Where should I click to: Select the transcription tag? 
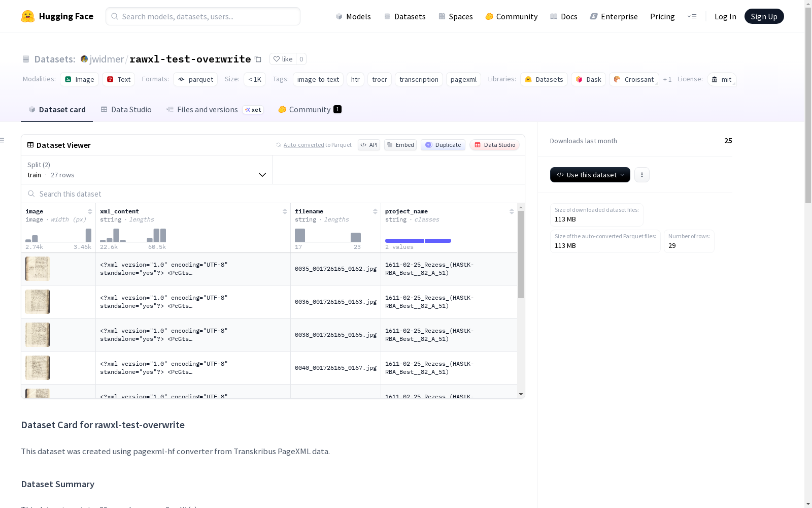coord(419,79)
